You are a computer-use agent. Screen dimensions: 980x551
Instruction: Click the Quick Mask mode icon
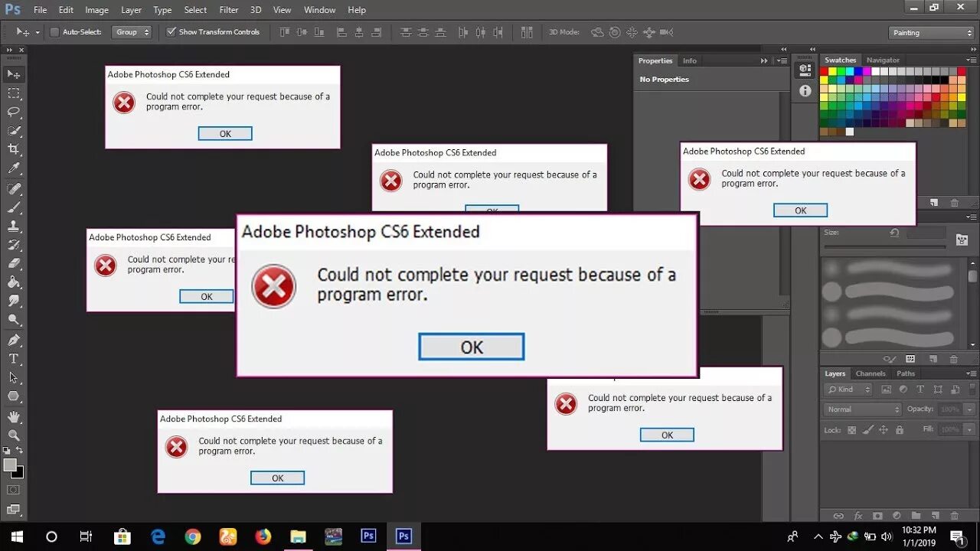(13, 490)
